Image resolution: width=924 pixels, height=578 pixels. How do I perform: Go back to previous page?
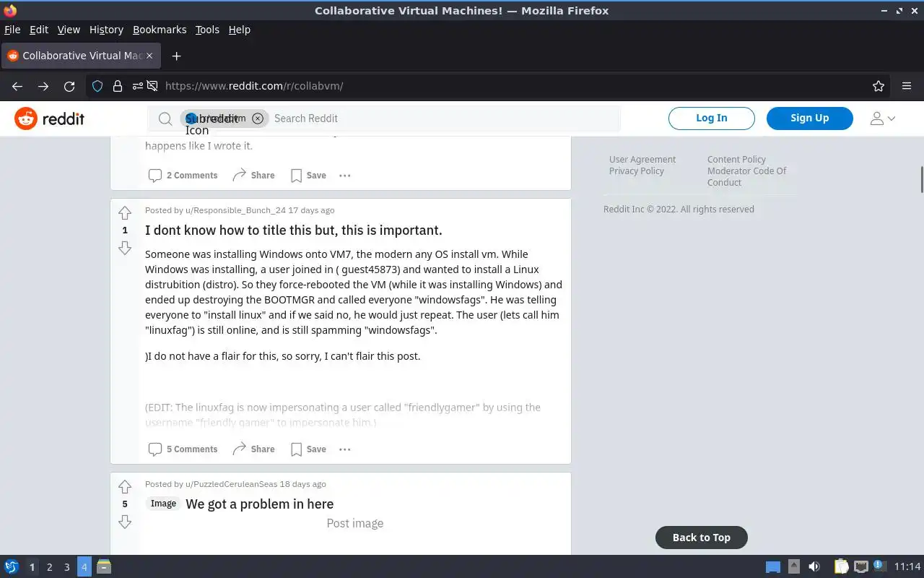(17, 86)
